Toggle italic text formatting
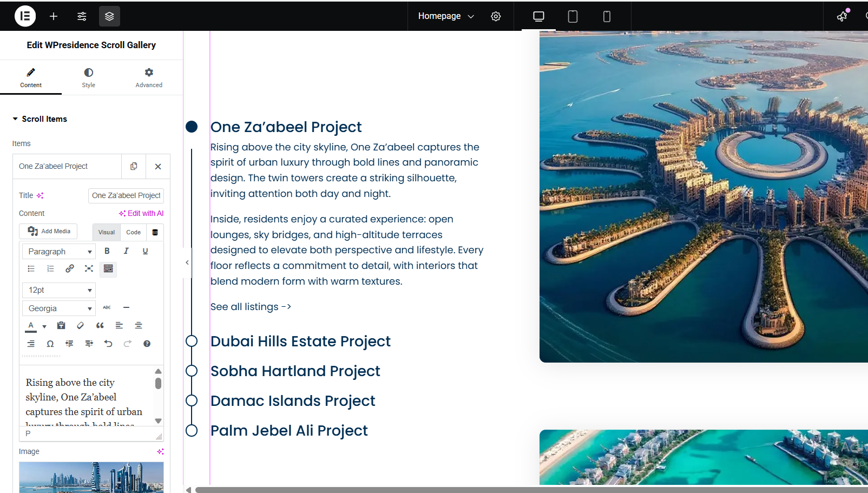This screenshot has height=493, width=868. coord(126,251)
